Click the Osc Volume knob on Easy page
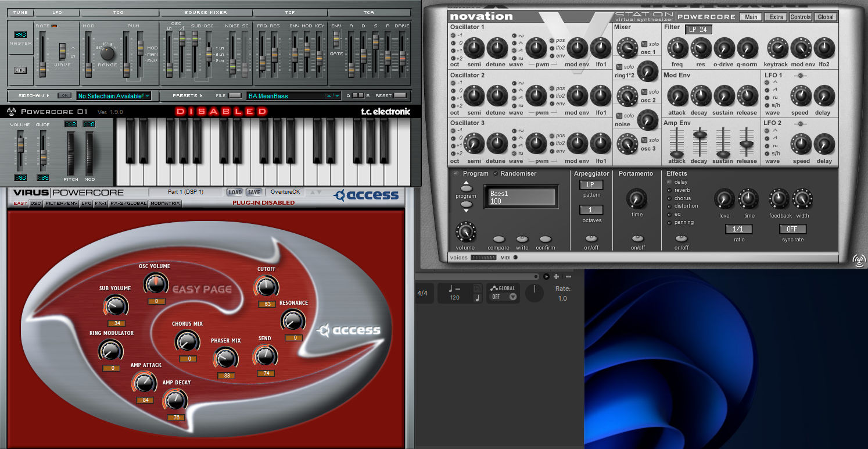The image size is (868, 449). click(155, 283)
